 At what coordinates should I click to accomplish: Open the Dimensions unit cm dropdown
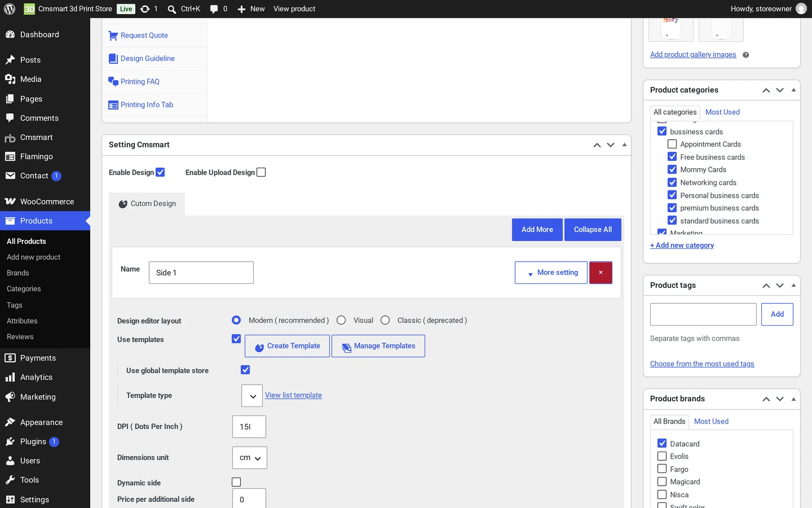click(250, 458)
